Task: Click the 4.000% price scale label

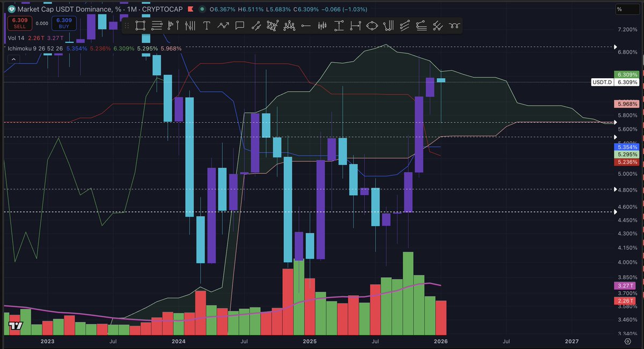Action: click(x=627, y=262)
